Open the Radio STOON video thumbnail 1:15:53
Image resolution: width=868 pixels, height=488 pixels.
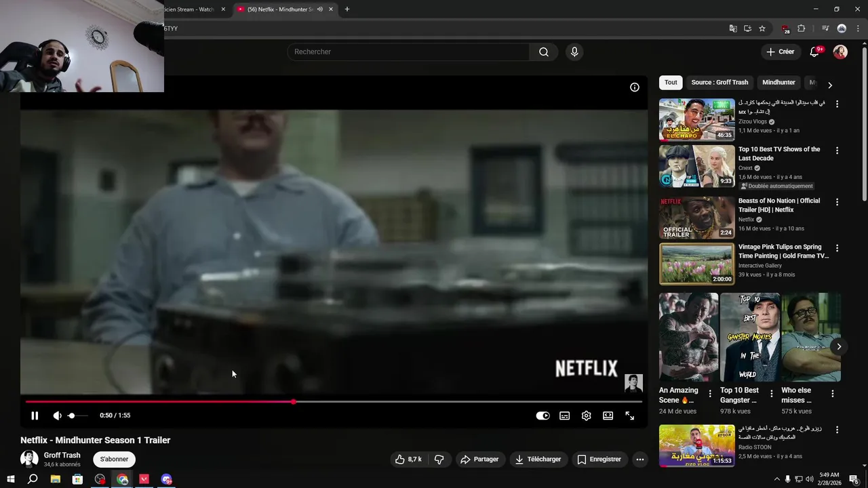[x=696, y=445]
